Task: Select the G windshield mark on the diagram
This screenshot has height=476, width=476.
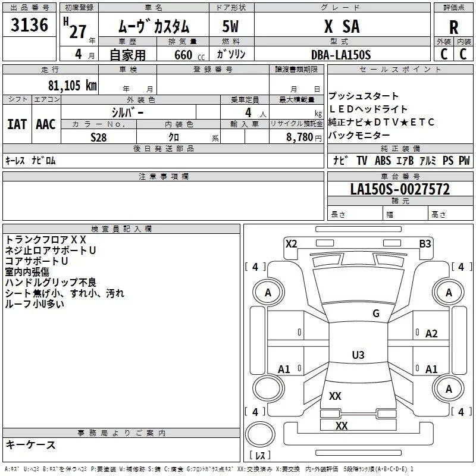Action: coord(375,314)
